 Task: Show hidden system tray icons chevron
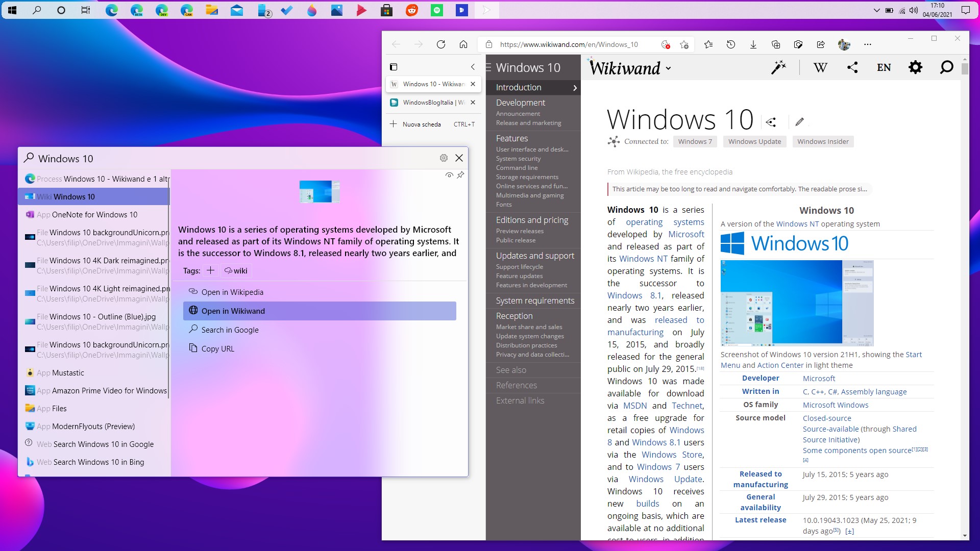coord(877,10)
